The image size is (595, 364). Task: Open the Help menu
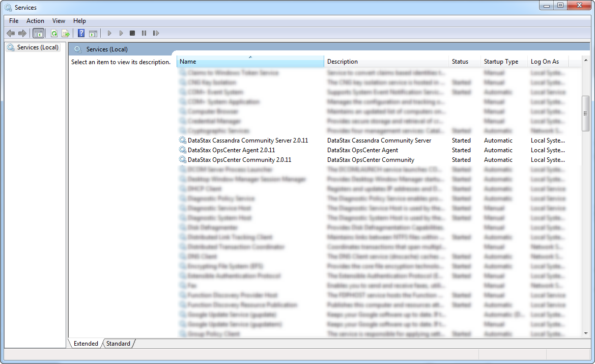click(80, 21)
